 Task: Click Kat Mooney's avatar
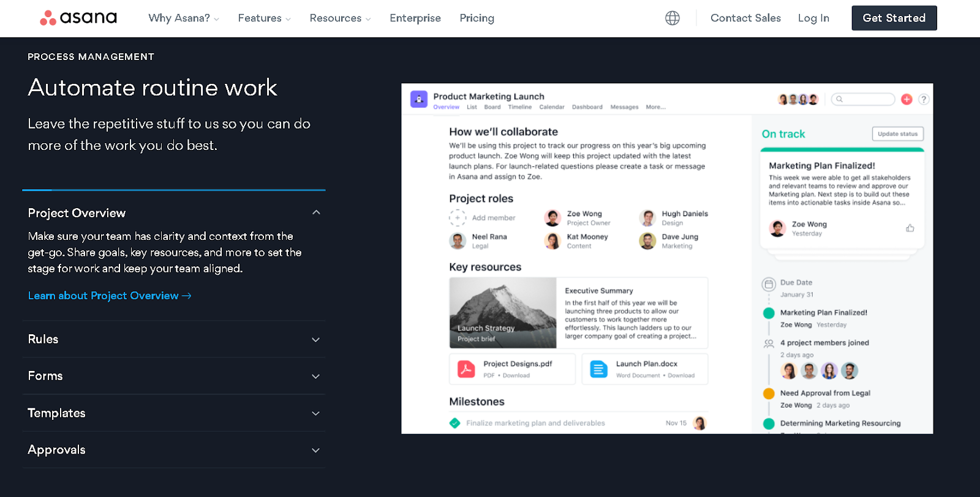pyautogui.click(x=552, y=241)
